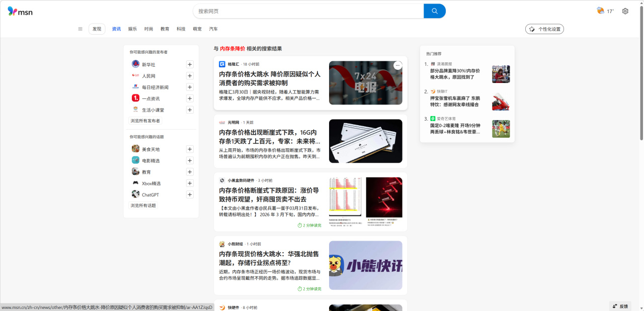Image resolution: width=644 pixels, height=311 pixels.
Task: Click the blue search magnifier button
Action: (x=435, y=11)
